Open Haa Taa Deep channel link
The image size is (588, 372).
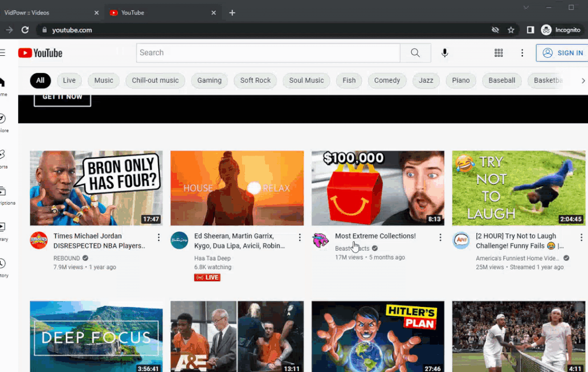tap(212, 258)
